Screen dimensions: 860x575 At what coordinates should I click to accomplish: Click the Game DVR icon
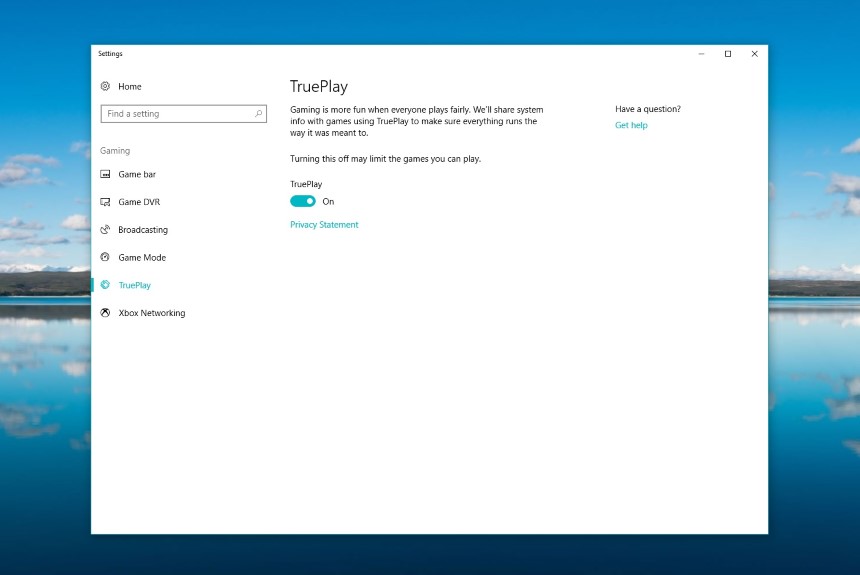click(x=105, y=202)
